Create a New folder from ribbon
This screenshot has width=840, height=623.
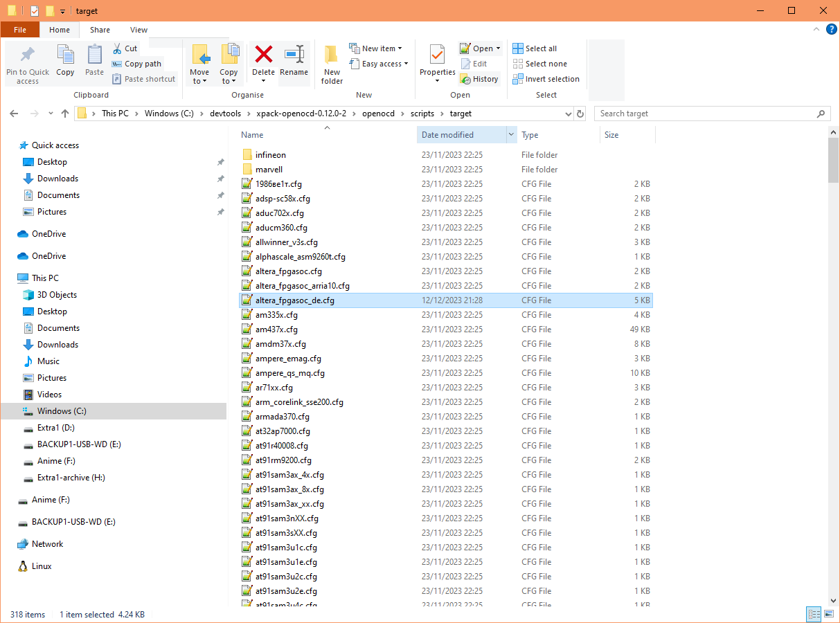tap(332, 62)
